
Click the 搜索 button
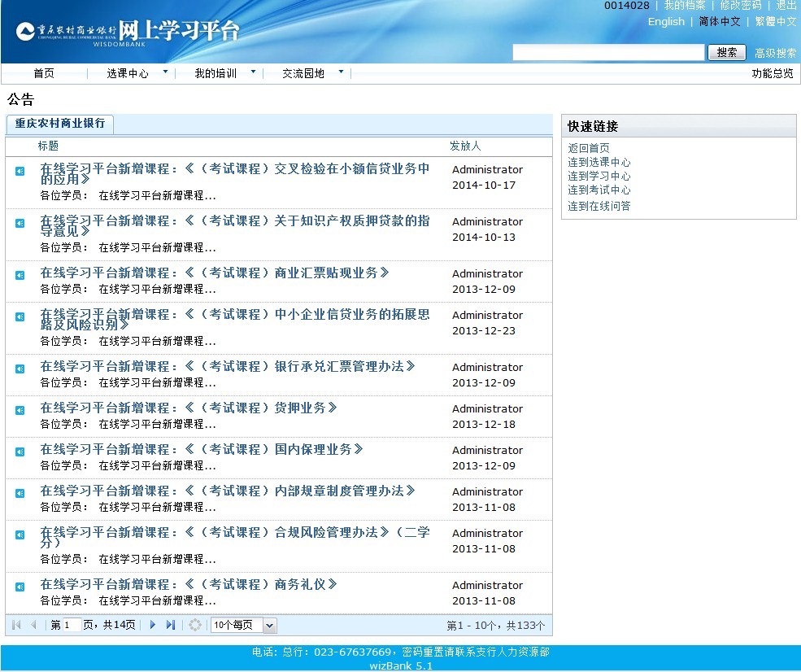(727, 52)
